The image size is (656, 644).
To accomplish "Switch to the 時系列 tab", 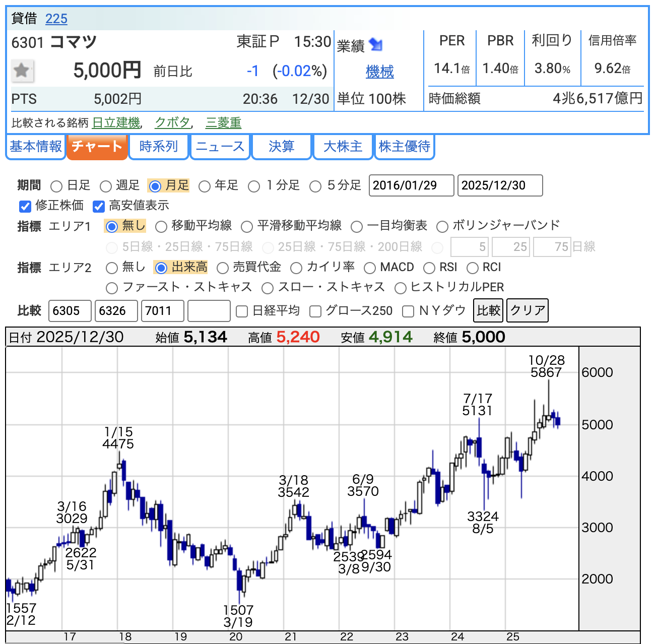I will (159, 147).
